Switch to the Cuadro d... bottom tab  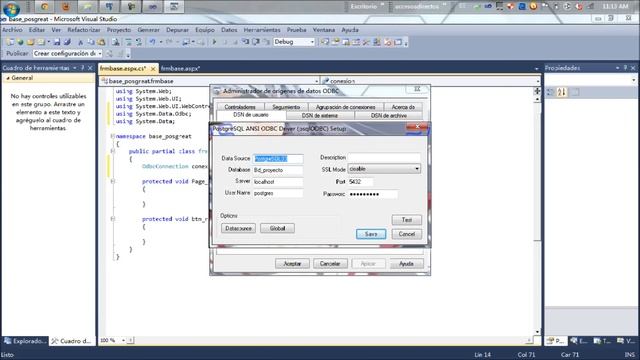[x=72, y=341]
